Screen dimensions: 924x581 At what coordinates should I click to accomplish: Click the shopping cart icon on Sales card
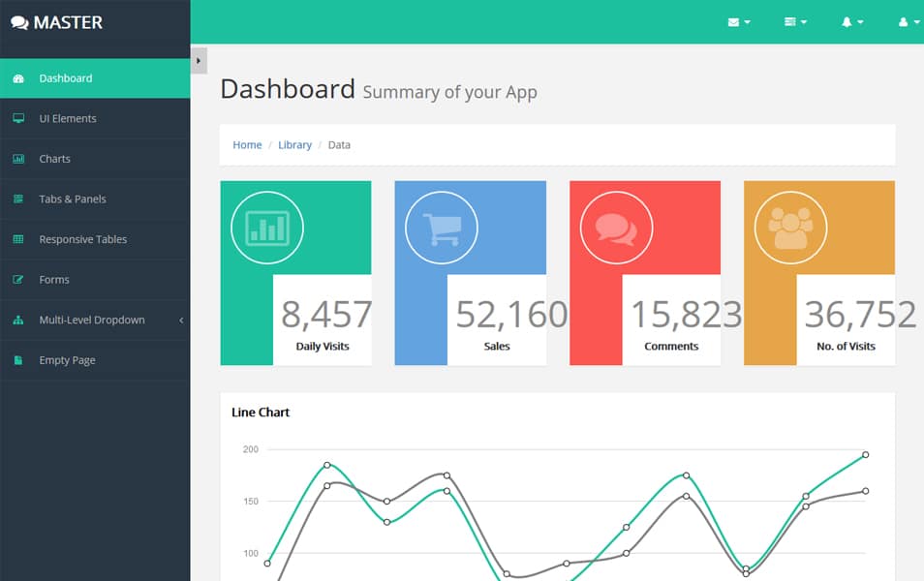point(442,227)
